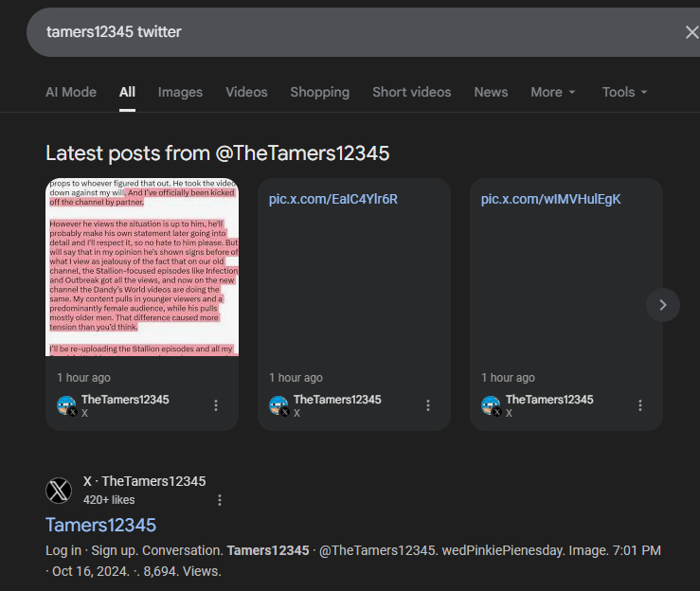Open the Short videos tab
The height and width of the screenshot is (591, 700).
(412, 92)
